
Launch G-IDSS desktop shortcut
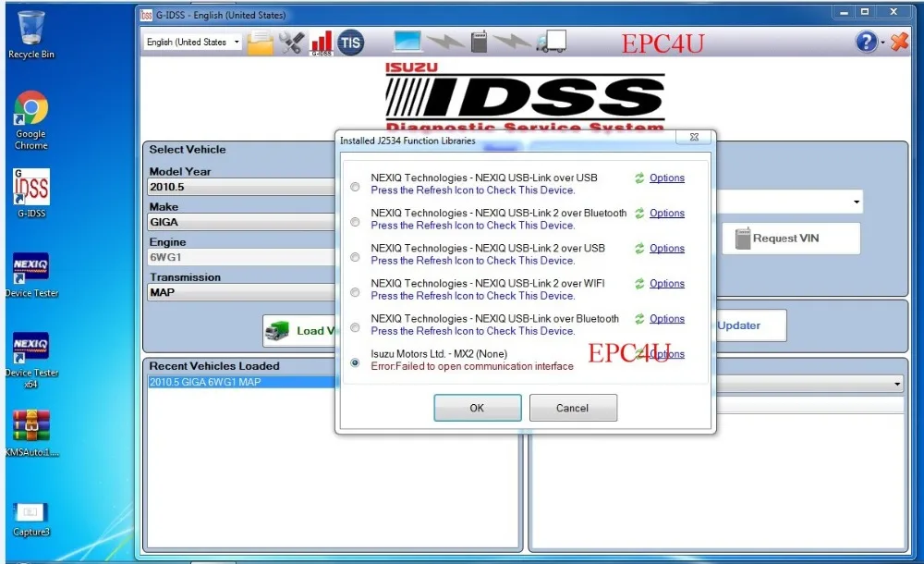[x=31, y=193]
